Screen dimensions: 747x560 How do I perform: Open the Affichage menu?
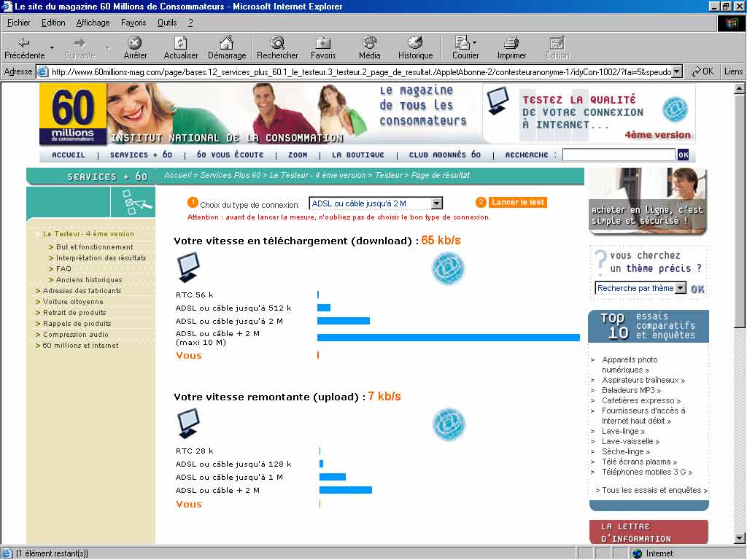(x=93, y=23)
